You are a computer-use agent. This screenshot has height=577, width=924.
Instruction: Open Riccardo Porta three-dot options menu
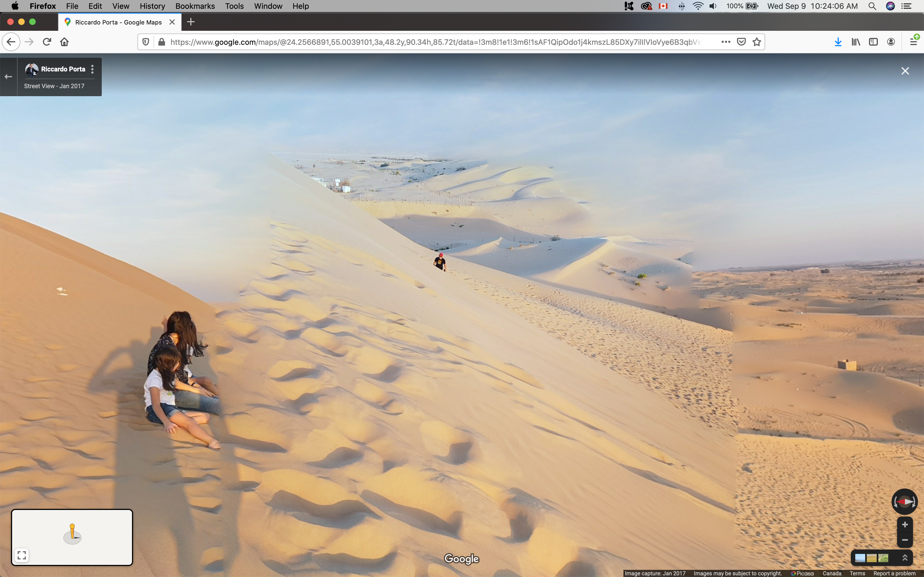coord(92,69)
